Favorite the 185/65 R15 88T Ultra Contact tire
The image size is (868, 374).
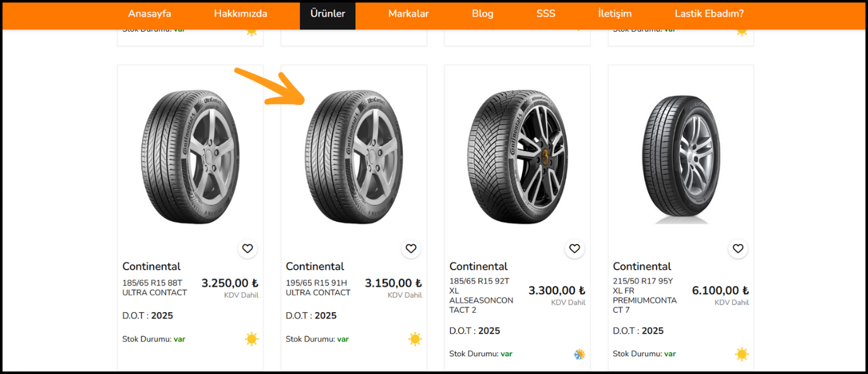point(247,249)
